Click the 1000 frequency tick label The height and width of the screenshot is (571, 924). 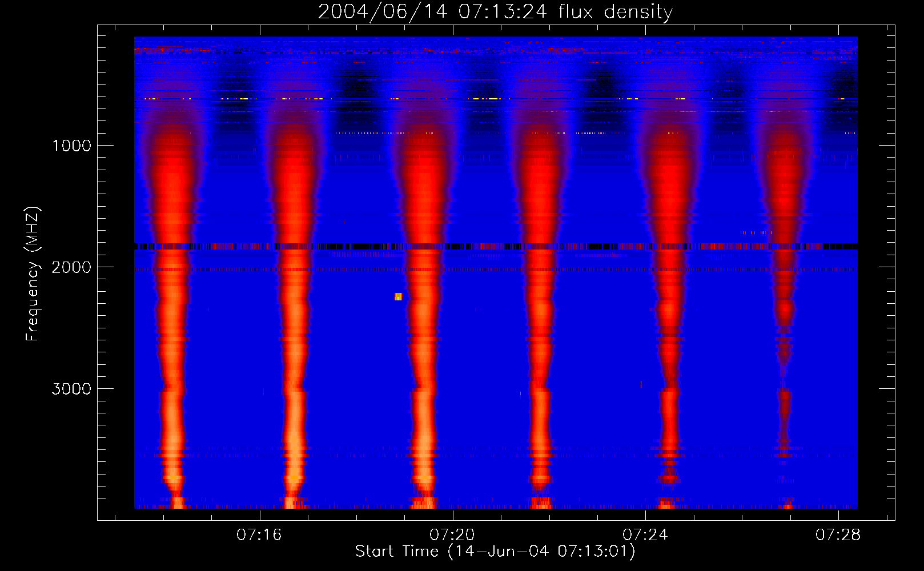71,146
